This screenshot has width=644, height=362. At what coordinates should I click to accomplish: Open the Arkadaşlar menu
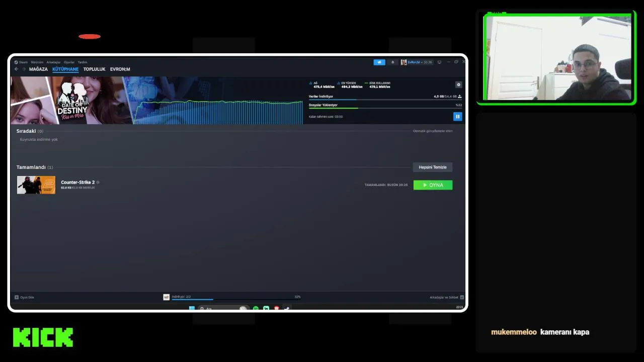point(53,62)
